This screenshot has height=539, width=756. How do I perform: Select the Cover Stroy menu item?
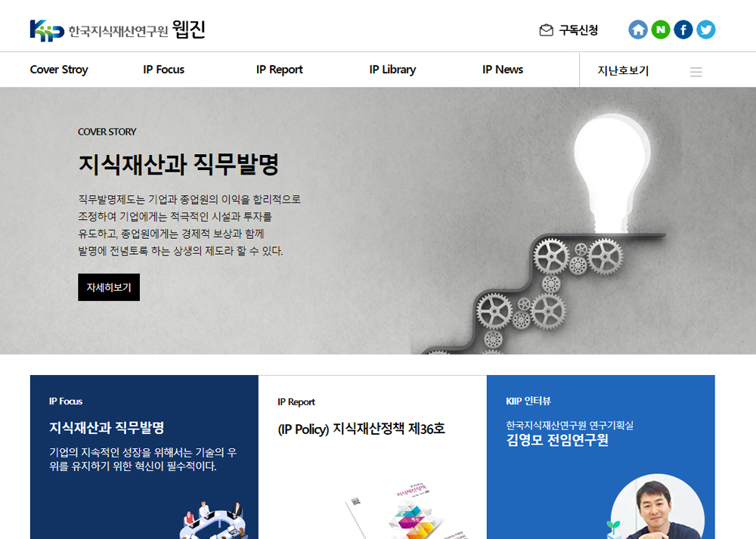[59, 70]
